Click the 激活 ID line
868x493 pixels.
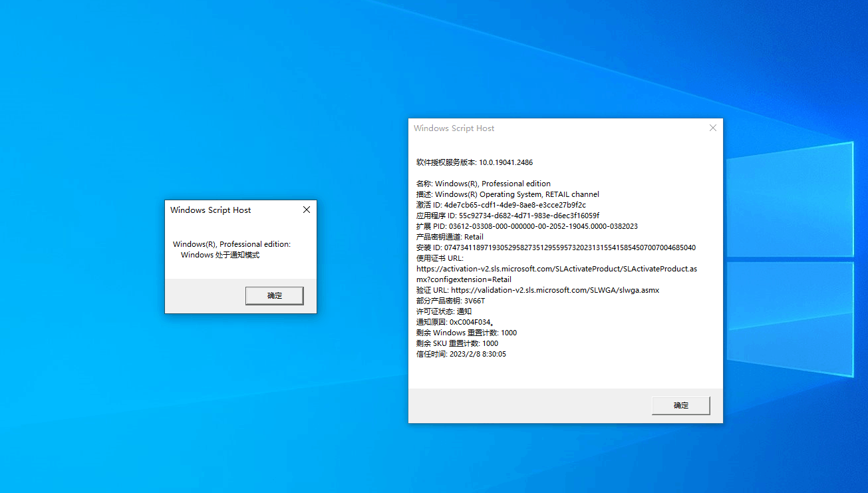[x=501, y=205]
